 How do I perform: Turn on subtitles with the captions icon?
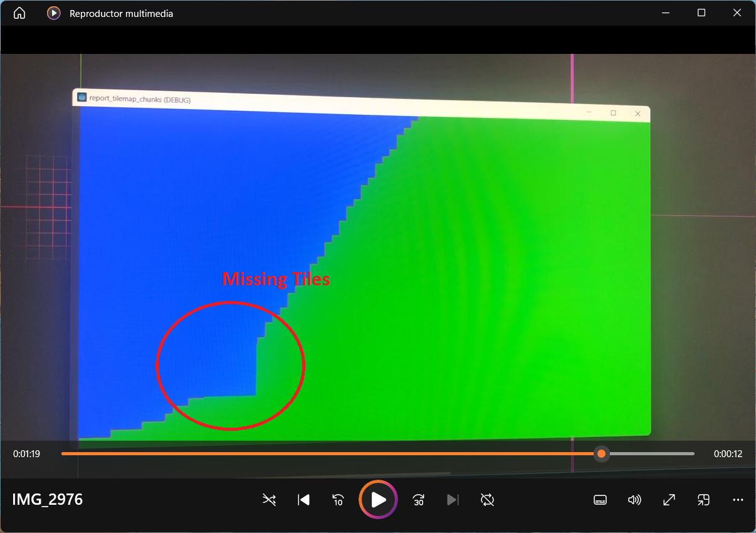(x=600, y=500)
